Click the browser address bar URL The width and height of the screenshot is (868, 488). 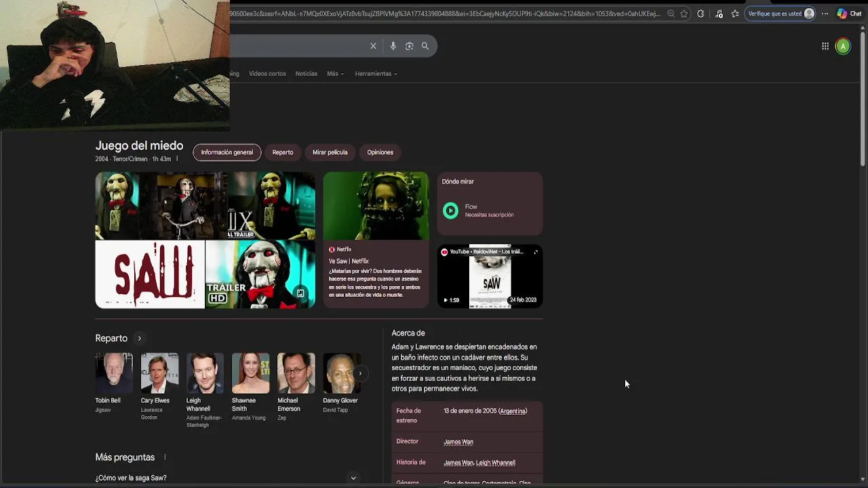point(445,14)
